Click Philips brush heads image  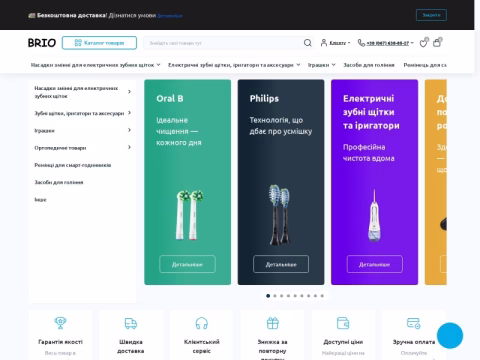280,215
